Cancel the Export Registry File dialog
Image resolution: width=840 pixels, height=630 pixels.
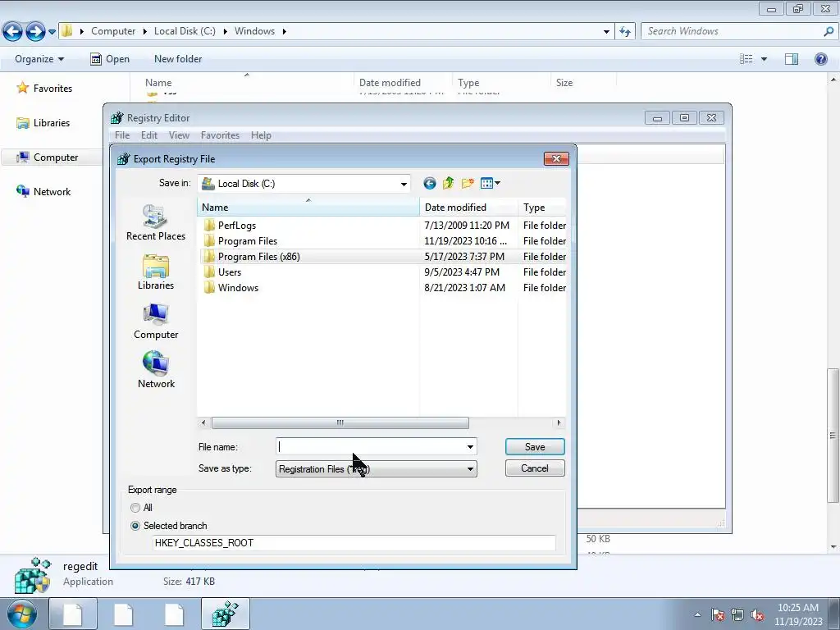pos(535,468)
